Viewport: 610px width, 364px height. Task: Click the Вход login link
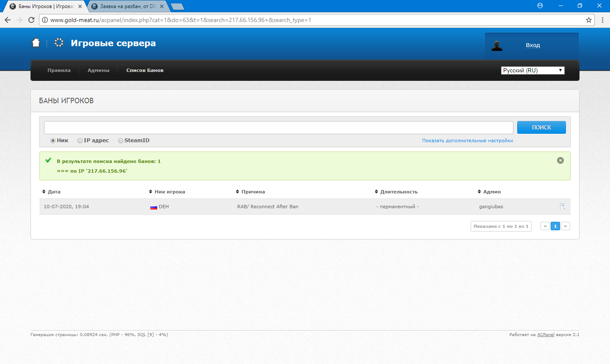click(533, 45)
